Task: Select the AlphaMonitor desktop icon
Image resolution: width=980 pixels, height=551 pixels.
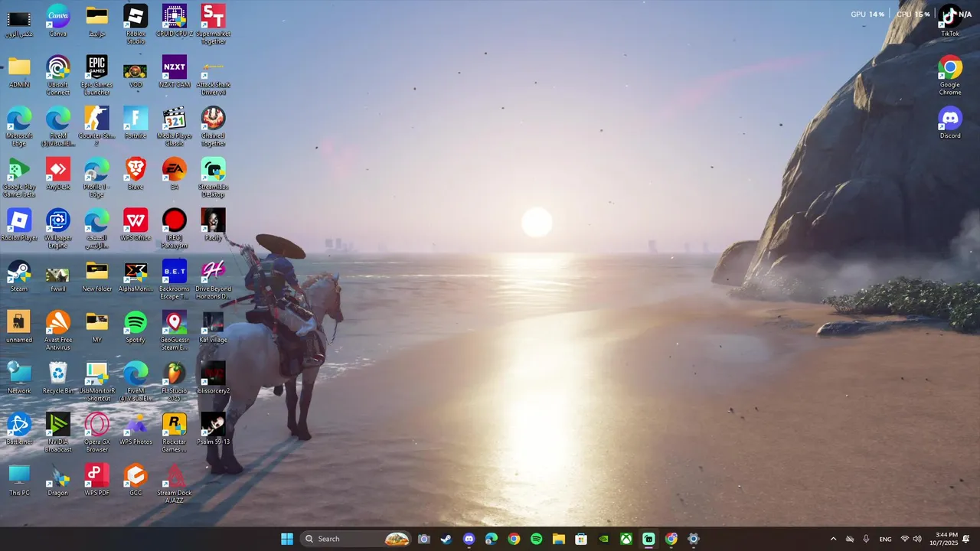Action: click(136, 276)
